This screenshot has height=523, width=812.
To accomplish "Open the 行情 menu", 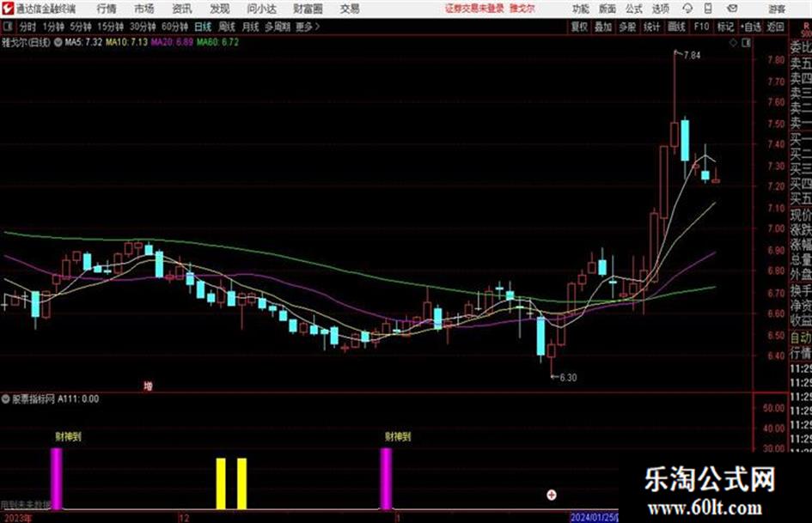I will coord(107,9).
